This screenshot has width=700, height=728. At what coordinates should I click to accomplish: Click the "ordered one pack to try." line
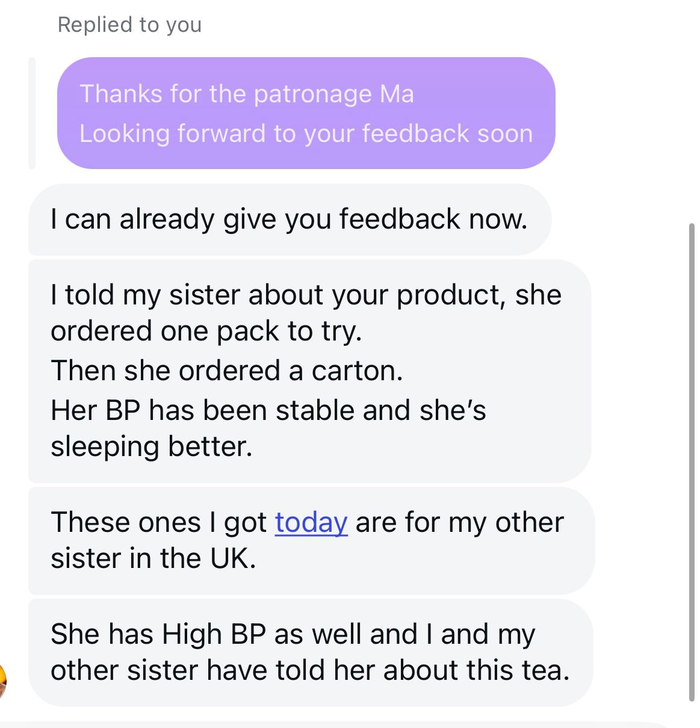pyautogui.click(x=206, y=331)
